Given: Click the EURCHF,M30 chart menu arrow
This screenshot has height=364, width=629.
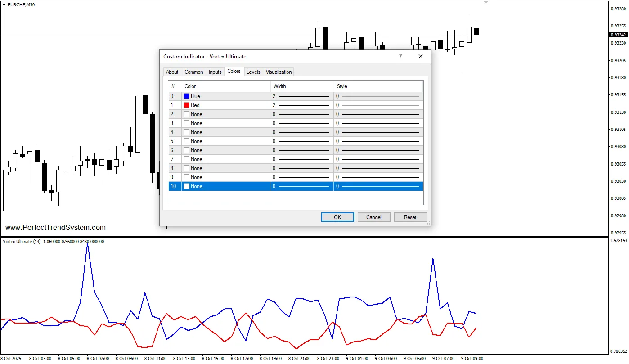Looking at the screenshot, I should tap(4, 4).
